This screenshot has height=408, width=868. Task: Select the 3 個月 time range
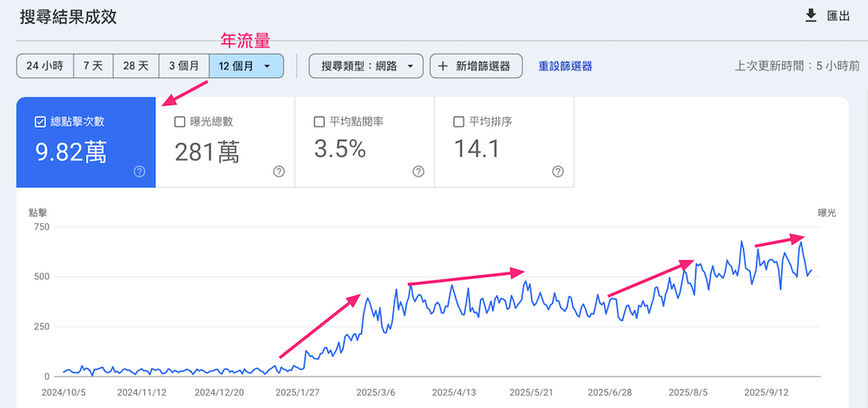point(183,66)
